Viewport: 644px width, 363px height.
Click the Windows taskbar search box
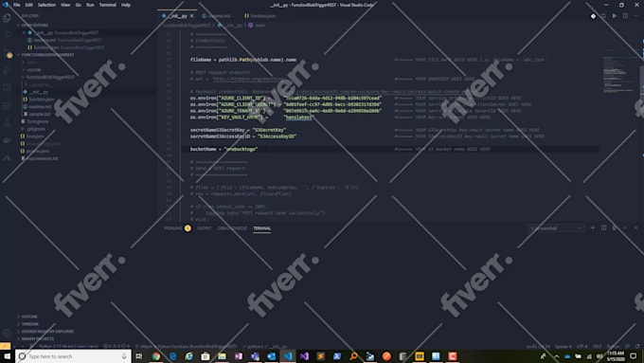(73, 356)
